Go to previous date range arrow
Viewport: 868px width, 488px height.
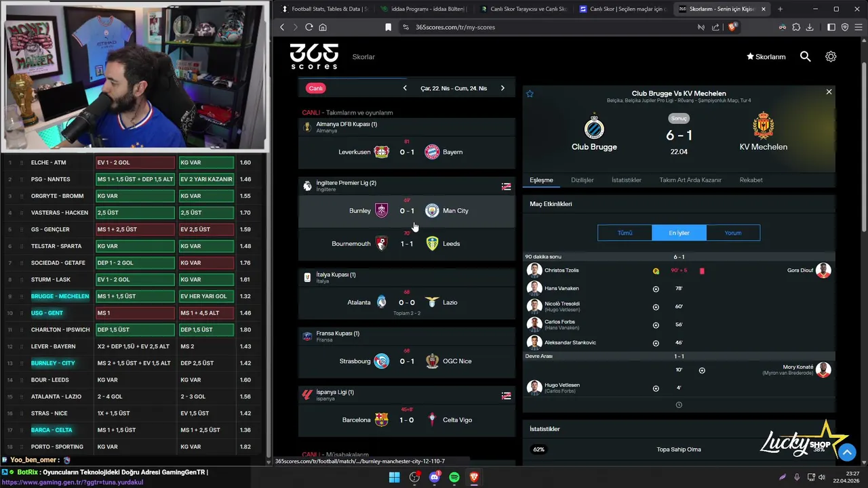(405, 88)
